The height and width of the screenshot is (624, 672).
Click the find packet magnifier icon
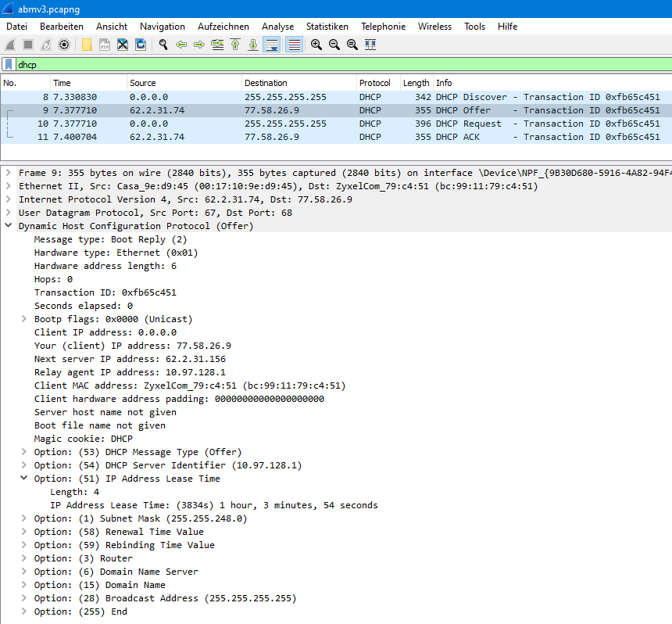click(163, 45)
